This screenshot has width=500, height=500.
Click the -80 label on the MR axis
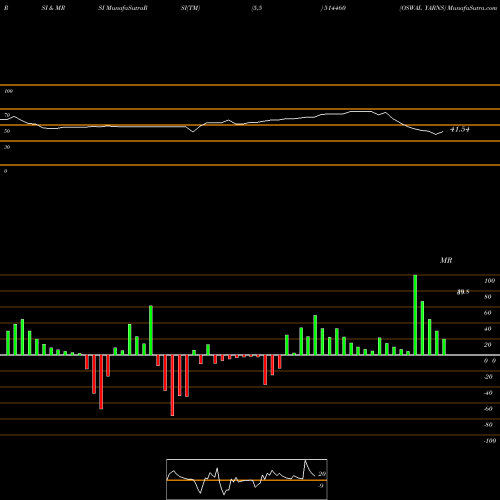coord(488,425)
